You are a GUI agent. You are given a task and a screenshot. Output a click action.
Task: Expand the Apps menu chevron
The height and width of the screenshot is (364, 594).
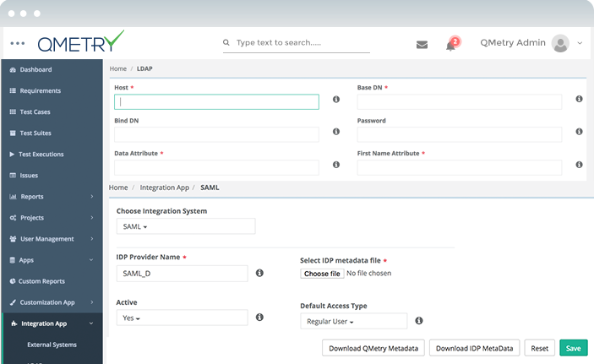pyautogui.click(x=91, y=260)
